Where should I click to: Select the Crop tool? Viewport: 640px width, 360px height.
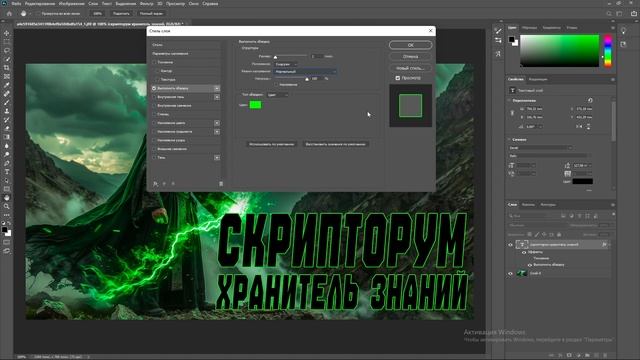[x=7, y=68]
